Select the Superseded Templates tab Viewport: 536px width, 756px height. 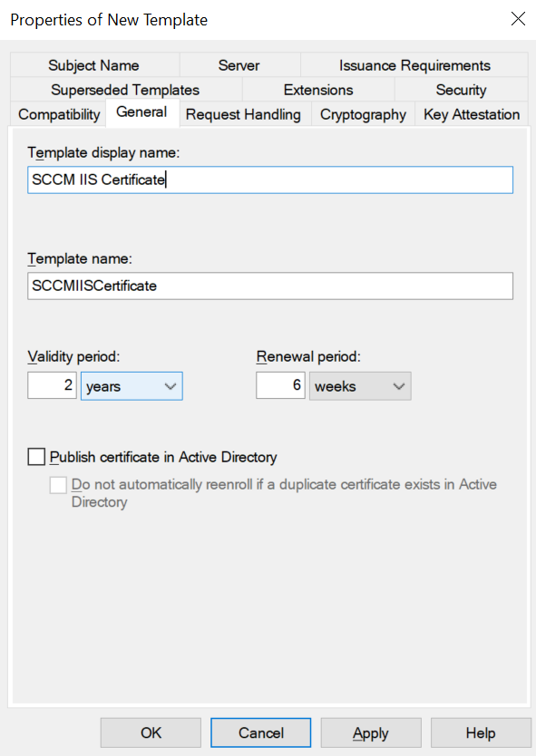[125, 90]
